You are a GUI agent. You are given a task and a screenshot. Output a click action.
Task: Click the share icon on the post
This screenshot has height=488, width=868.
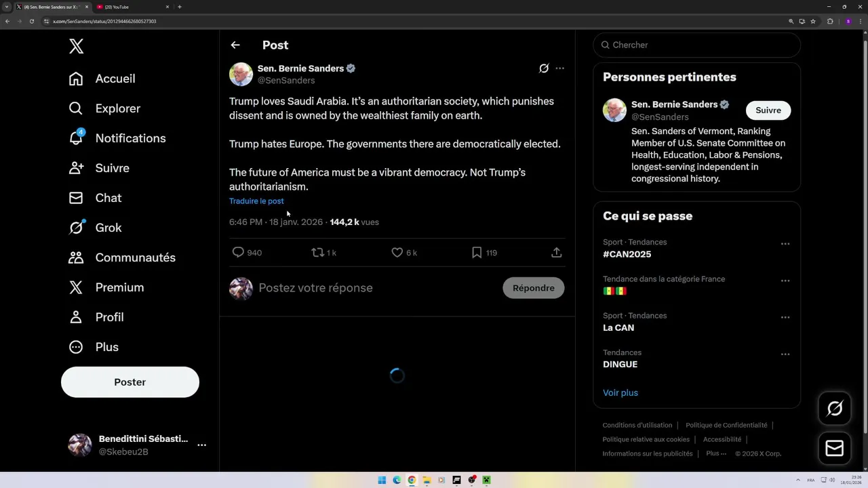tap(557, 253)
